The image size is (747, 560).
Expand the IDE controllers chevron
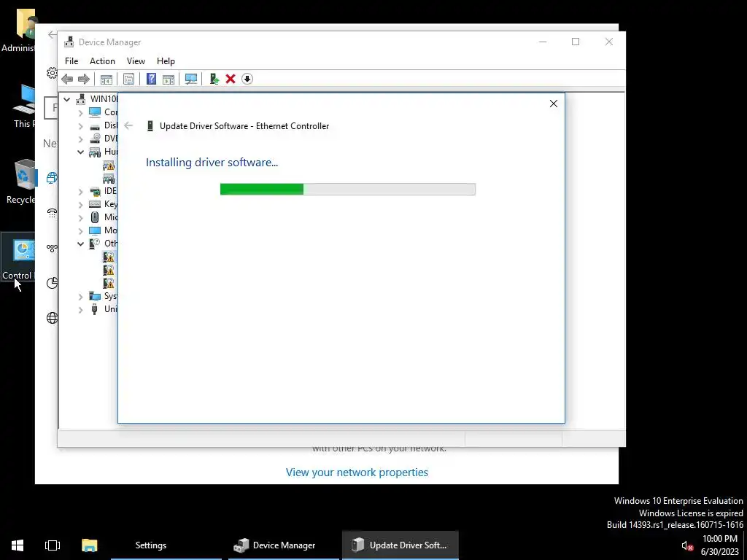[80, 192]
